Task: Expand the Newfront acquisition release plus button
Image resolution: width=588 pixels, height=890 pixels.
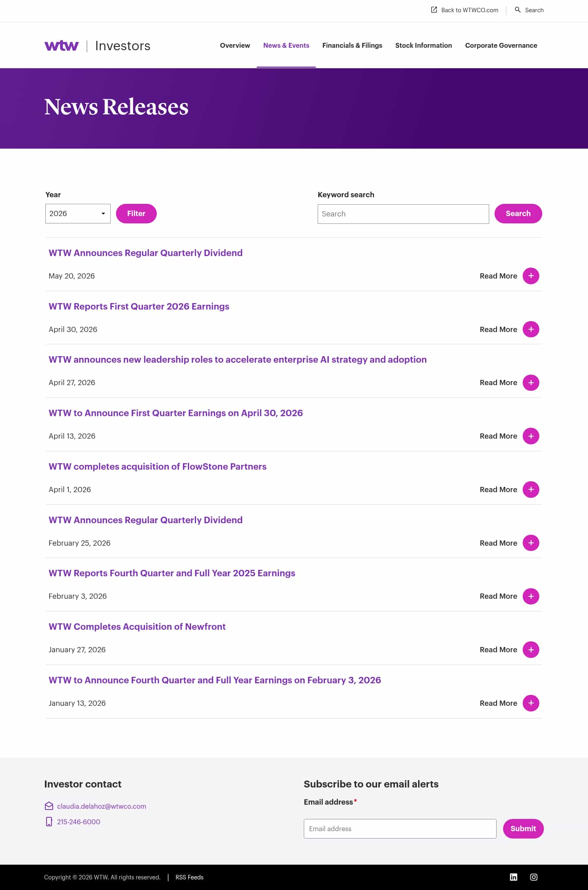Action: click(x=531, y=649)
